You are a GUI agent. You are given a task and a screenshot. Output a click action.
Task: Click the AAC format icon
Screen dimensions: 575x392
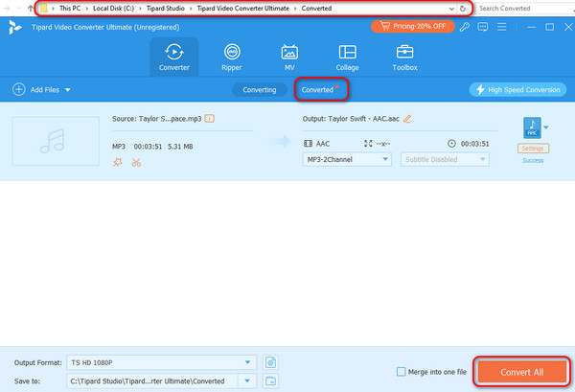532,127
